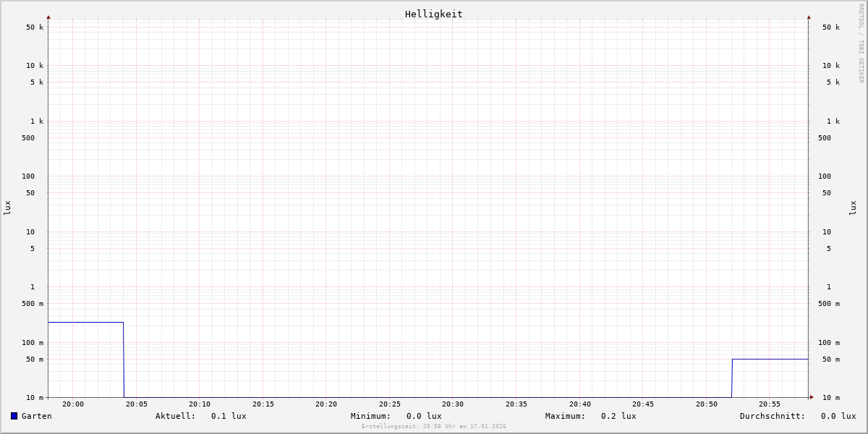Click the Maximum: label in the legend
This screenshot has height=434, width=868.
566,416
